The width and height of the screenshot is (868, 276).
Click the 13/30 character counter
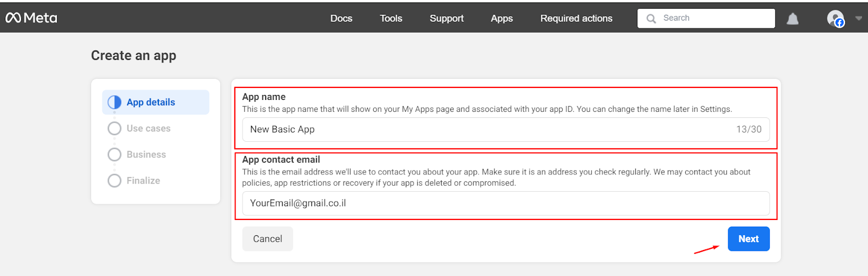click(749, 129)
